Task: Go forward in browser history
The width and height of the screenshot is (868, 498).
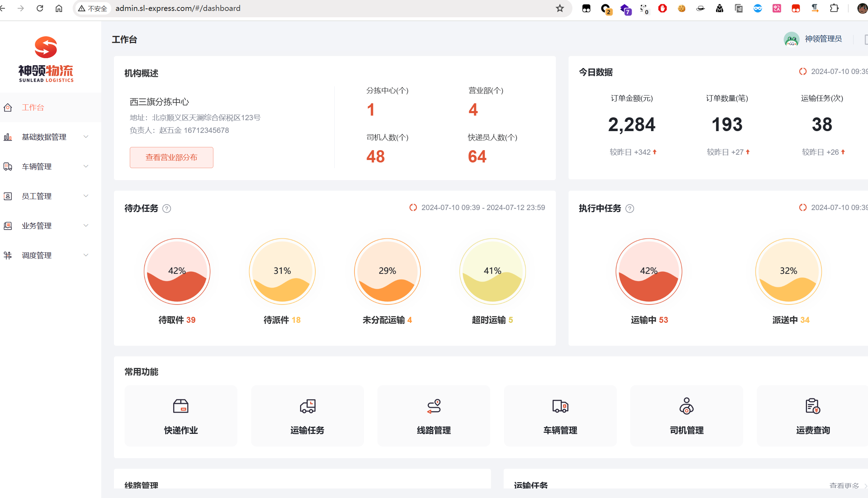Action: [x=21, y=8]
